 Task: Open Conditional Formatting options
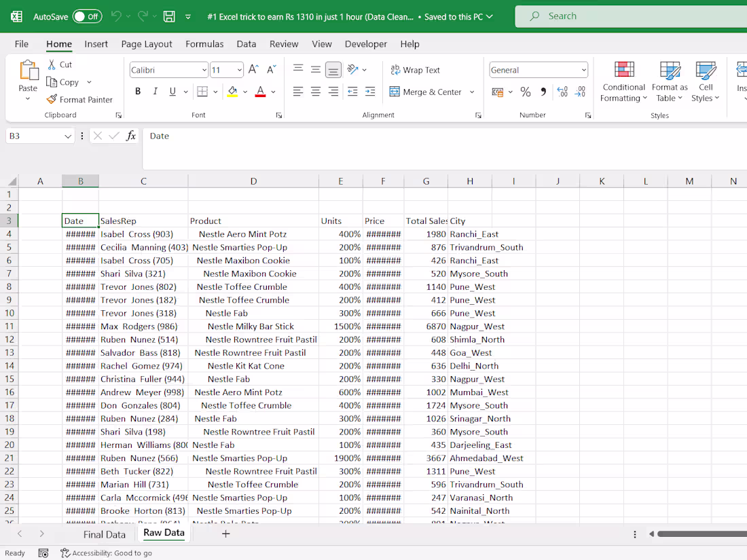click(x=623, y=81)
